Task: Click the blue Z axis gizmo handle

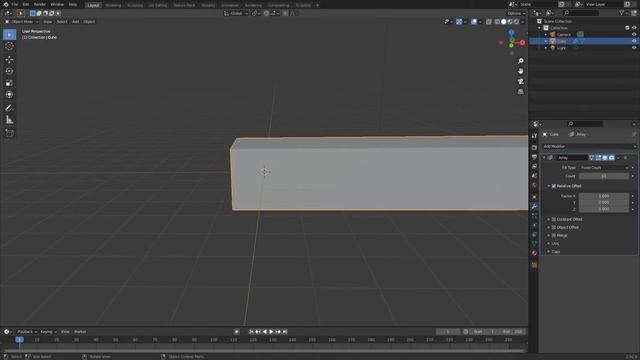Action: pyautogui.click(x=511, y=32)
